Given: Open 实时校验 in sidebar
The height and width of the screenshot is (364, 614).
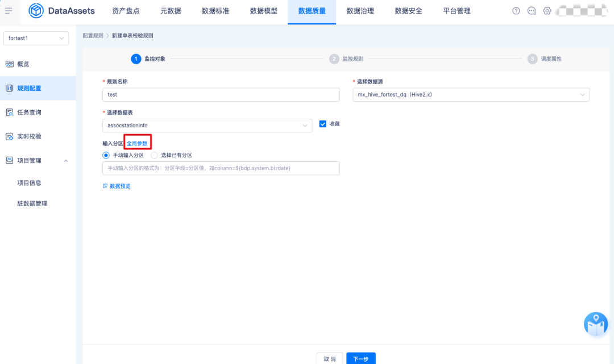Looking at the screenshot, I should (28, 136).
